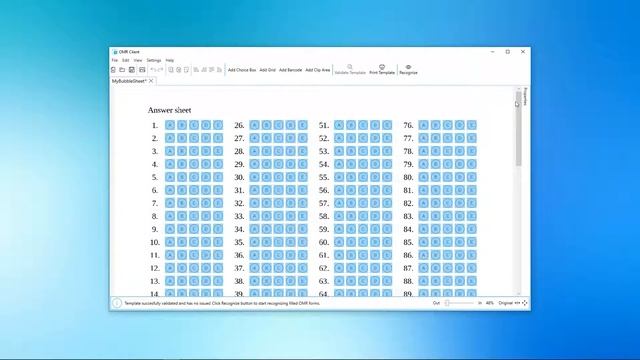Click the scrollbar up arrow
The width and height of the screenshot is (640, 360).
click(x=518, y=89)
